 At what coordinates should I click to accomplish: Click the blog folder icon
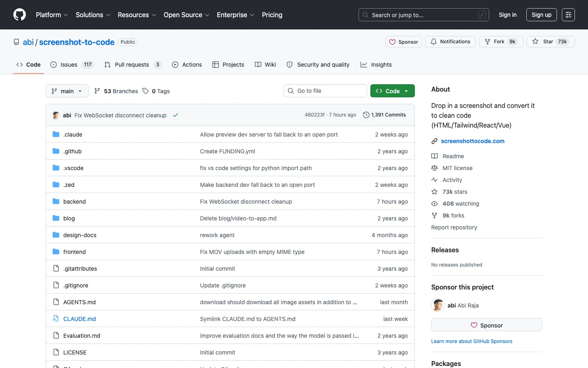(56, 218)
